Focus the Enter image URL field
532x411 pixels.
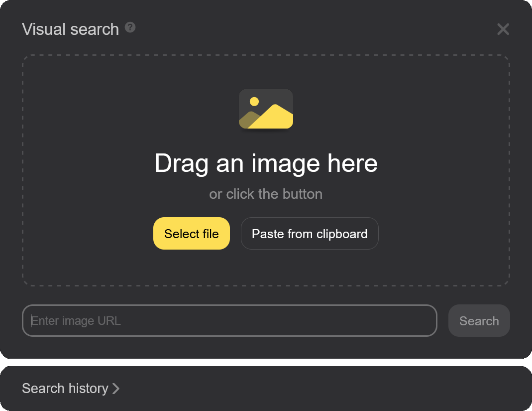229,320
